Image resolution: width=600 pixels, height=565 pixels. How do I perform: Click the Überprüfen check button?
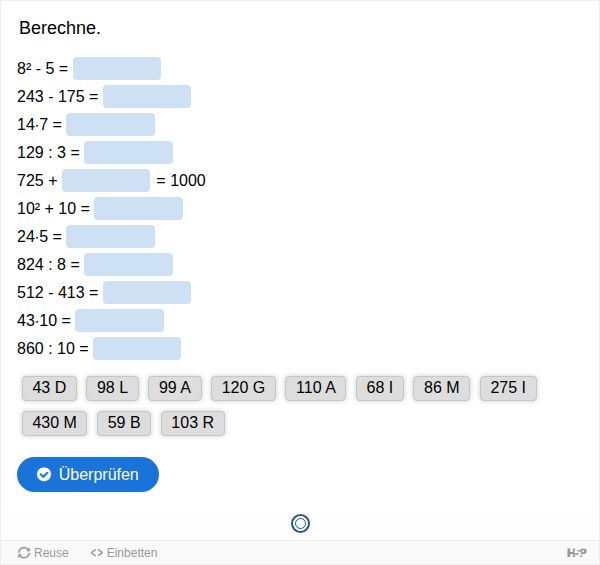[x=88, y=474]
